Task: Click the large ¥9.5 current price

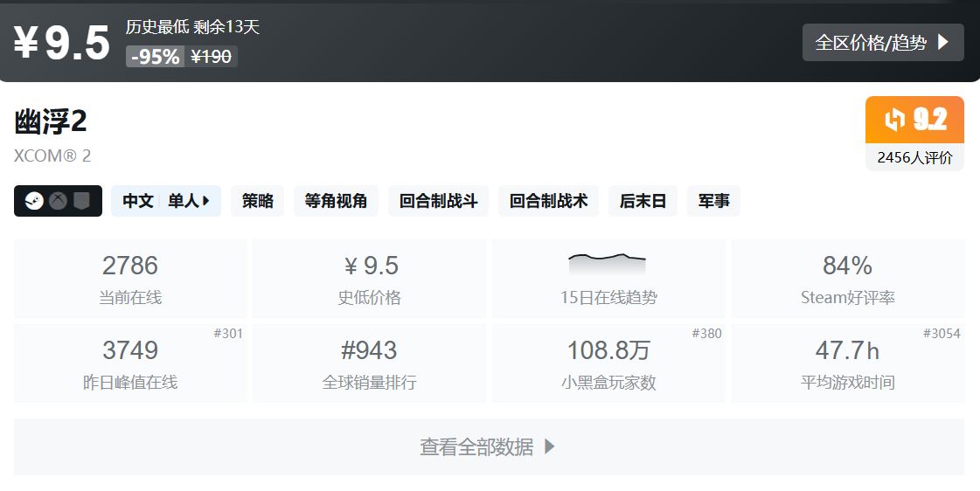Action: (62, 42)
